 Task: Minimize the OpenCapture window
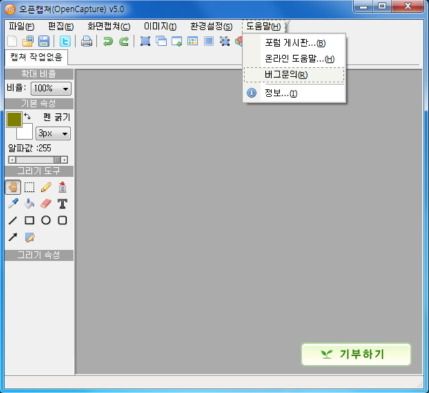pyautogui.click(x=364, y=7)
